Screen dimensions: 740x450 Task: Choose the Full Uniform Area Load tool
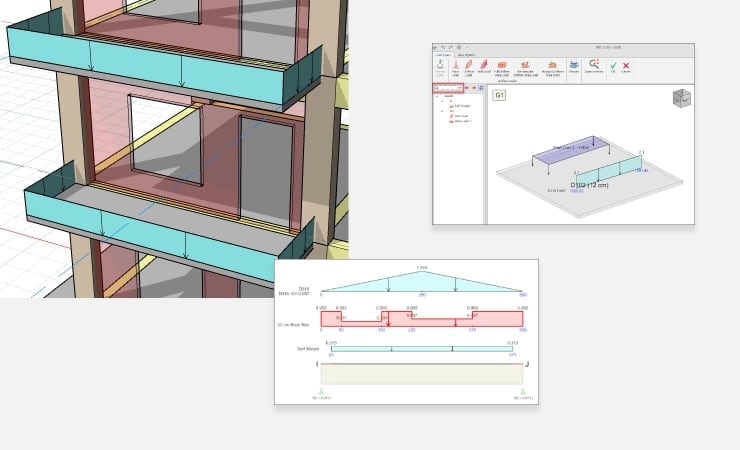click(x=502, y=68)
